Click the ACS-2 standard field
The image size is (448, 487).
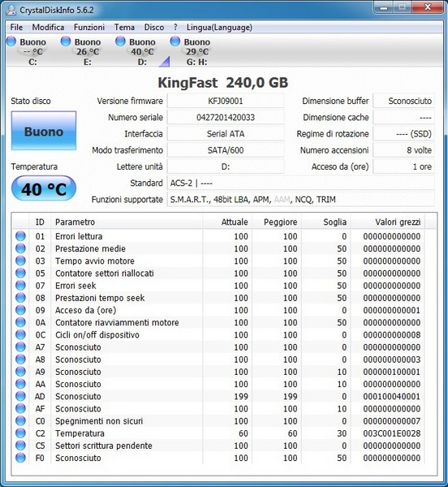tap(301, 183)
